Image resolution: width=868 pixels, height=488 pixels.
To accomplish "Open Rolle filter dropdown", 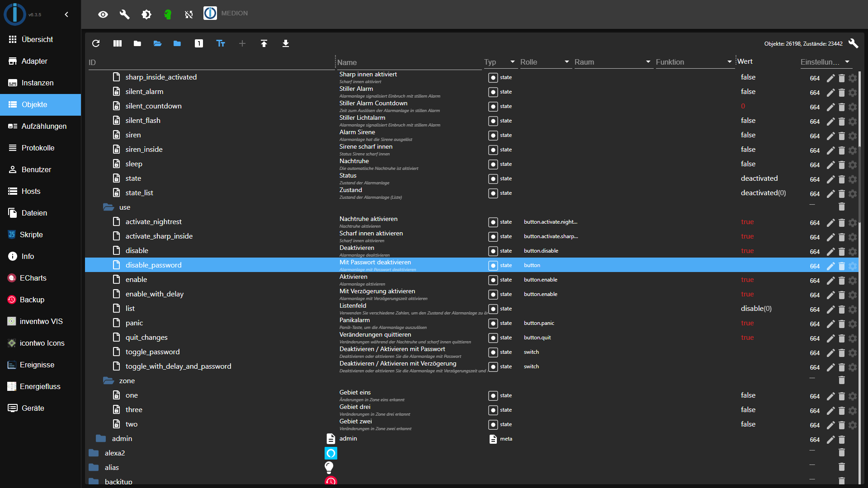I will pyautogui.click(x=545, y=62).
